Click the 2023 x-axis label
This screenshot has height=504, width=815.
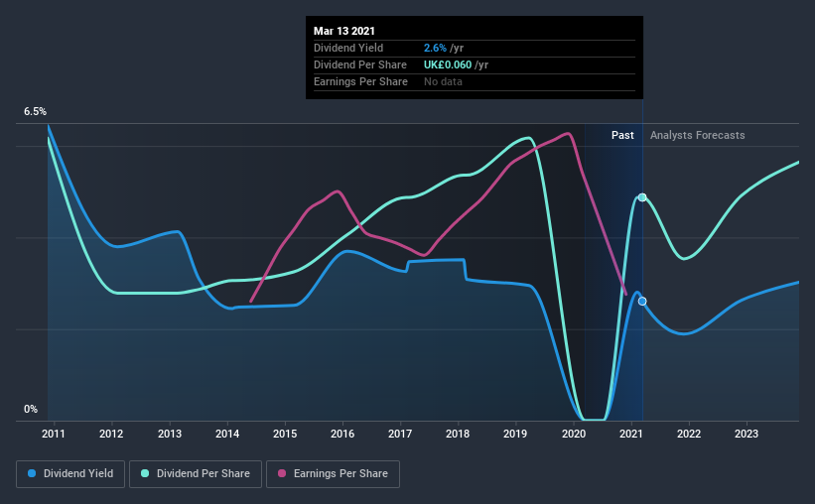746,434
